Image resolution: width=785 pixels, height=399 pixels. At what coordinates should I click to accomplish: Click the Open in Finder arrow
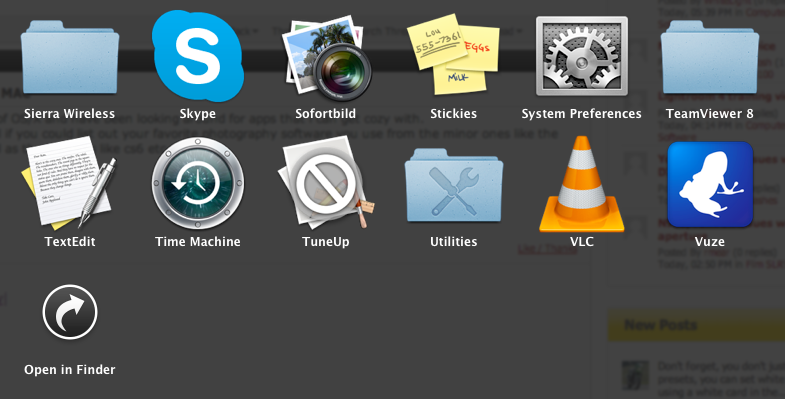click(x=70, y=312)
